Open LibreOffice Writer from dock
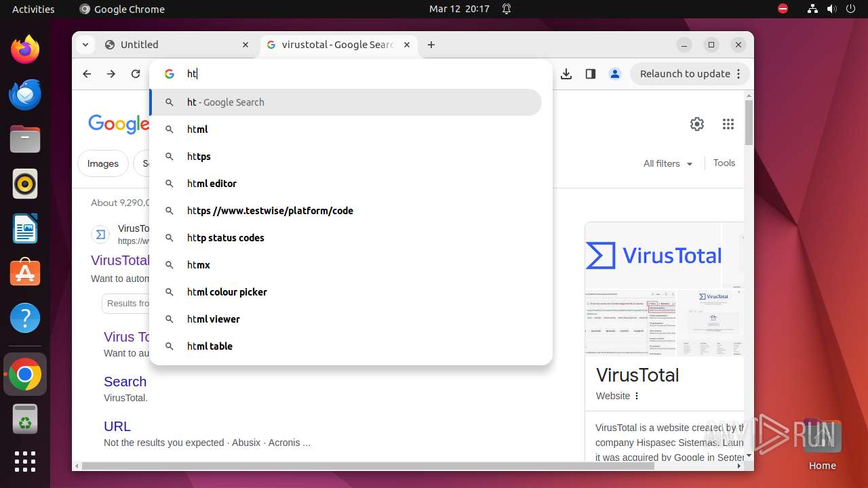 point(25,228)
